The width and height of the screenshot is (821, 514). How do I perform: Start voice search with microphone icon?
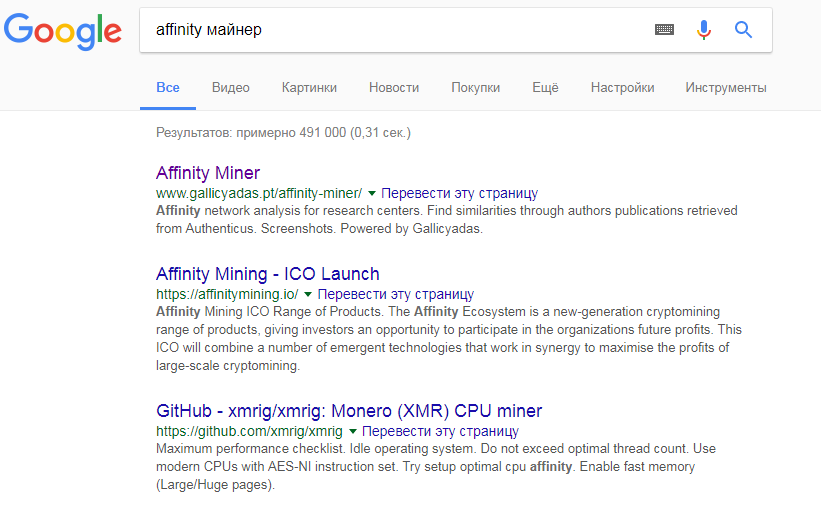704,30
